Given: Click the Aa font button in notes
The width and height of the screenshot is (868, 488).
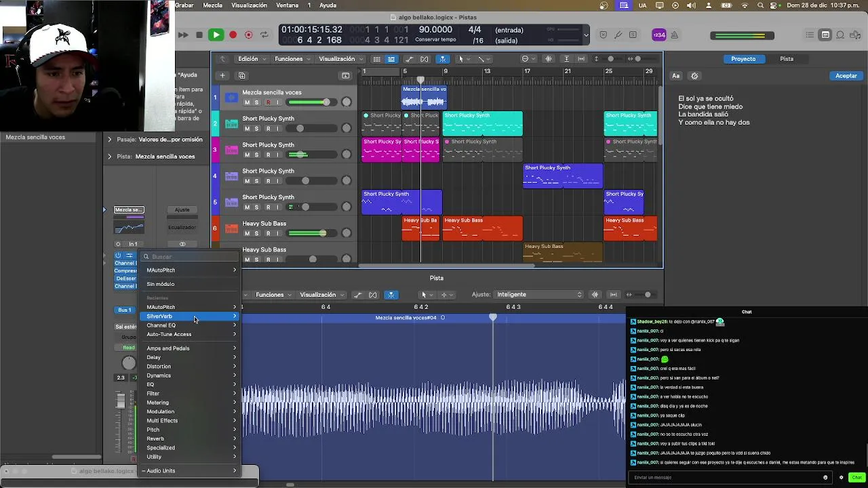Looking at the screenshot, I should coord(676,76).
